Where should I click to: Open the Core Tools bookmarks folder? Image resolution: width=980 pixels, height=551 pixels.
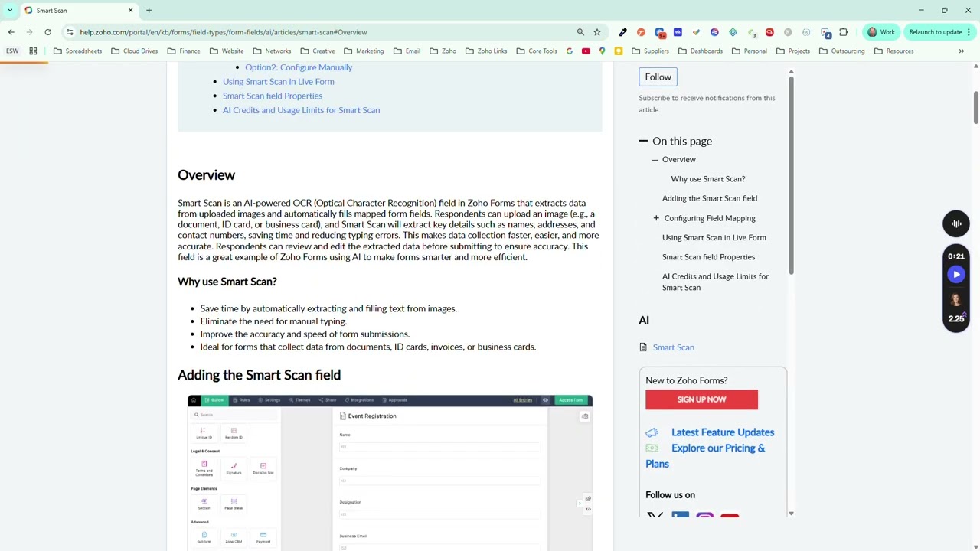pos(537,51)
